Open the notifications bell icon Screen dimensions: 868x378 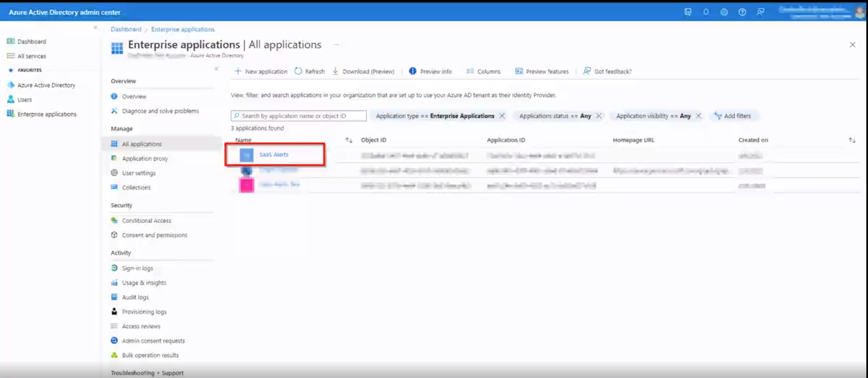(x=706, y=12)
